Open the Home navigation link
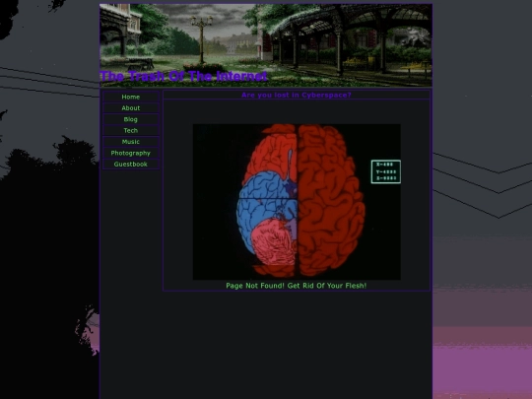This screenshot has width=532, height=399. 131,97
